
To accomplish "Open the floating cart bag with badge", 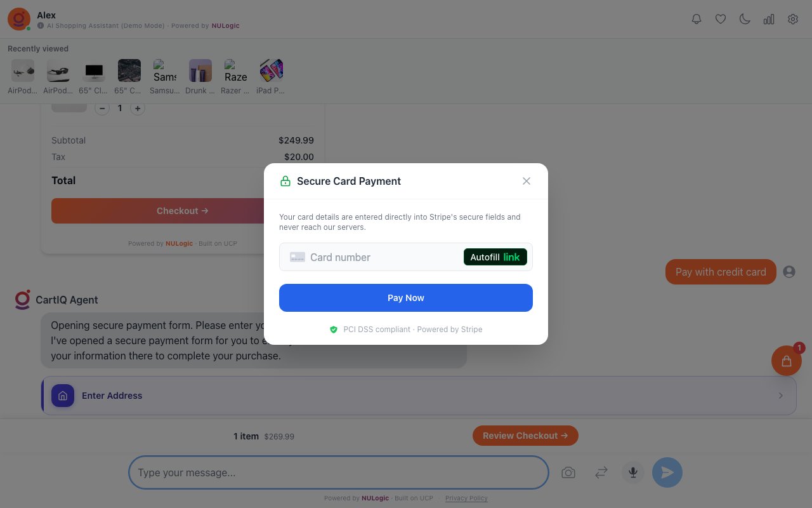I will pos(787,361).
